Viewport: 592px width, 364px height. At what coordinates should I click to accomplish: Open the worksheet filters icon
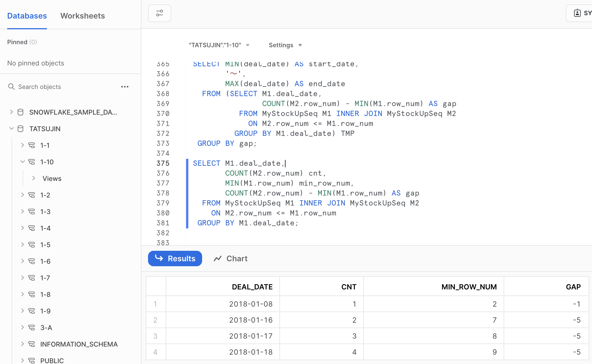coord(159,13)
